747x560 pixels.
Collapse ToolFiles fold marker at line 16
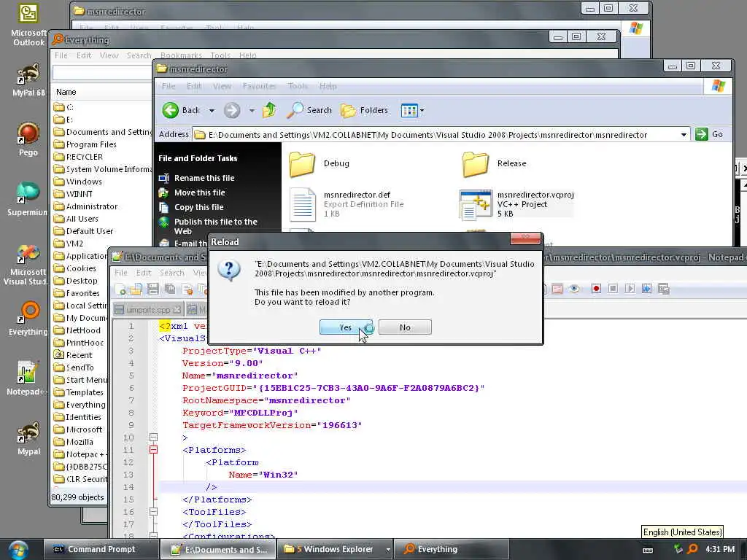tap(153, 511)
